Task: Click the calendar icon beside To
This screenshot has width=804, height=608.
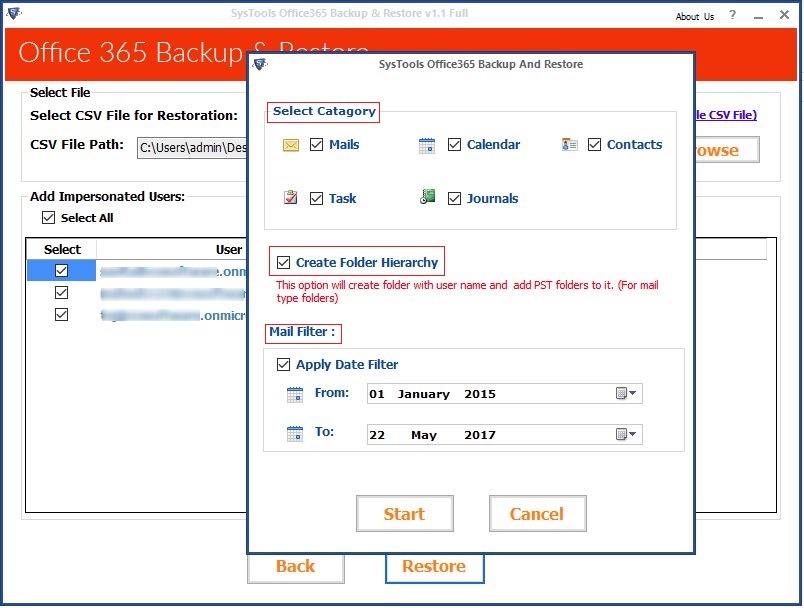Action: pos(295,434)
